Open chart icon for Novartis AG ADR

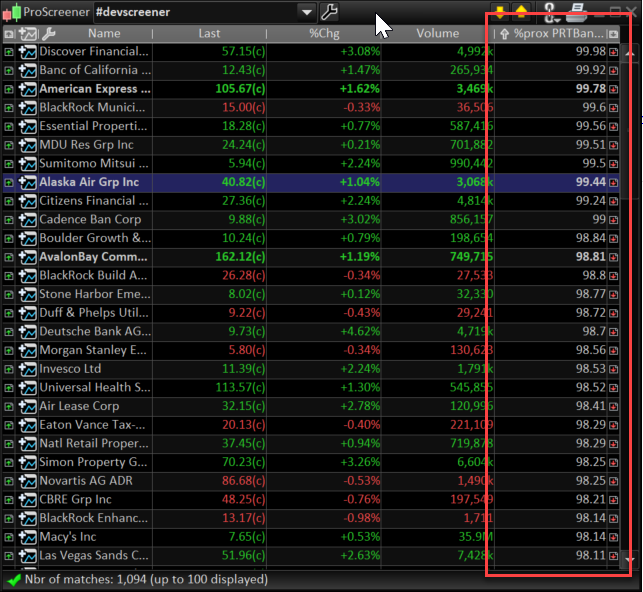(x=28, y=481)
